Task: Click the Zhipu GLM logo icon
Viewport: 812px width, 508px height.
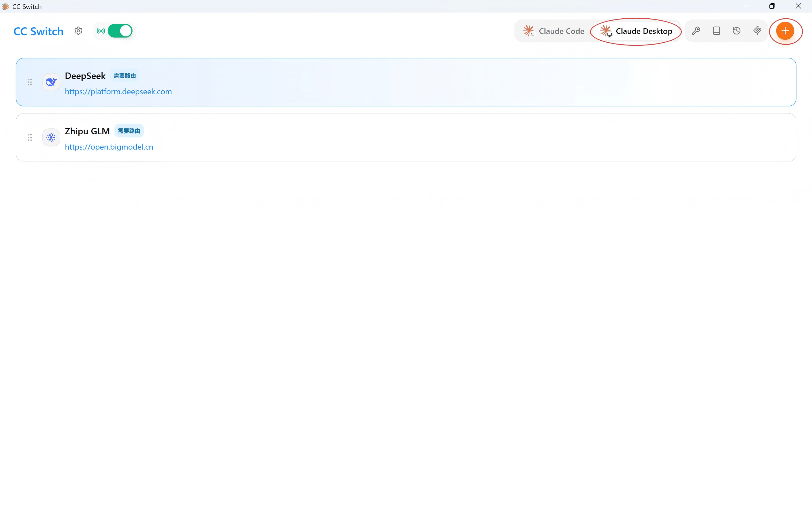Action: (51, 137)
